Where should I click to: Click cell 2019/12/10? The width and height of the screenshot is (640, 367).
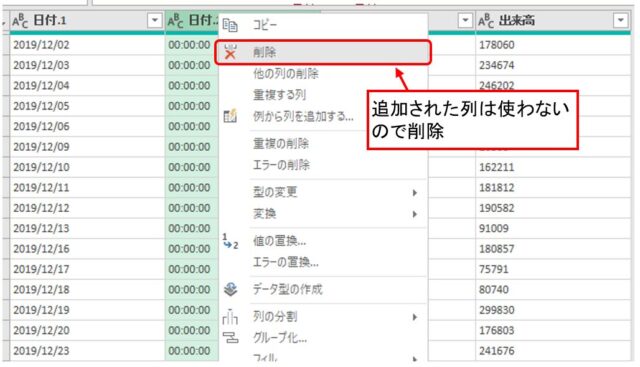pyautogui.click(x=87, y=167)
